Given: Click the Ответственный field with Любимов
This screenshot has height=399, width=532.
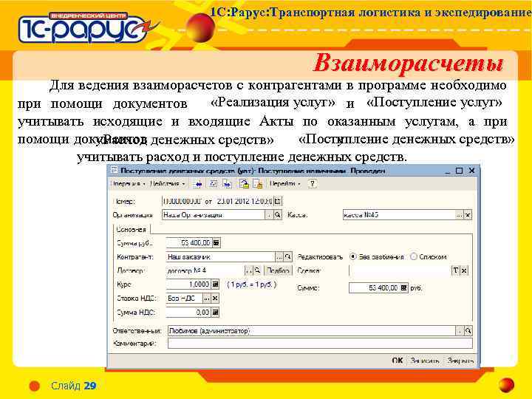Looking at the screenshot, I should [312, 330].
